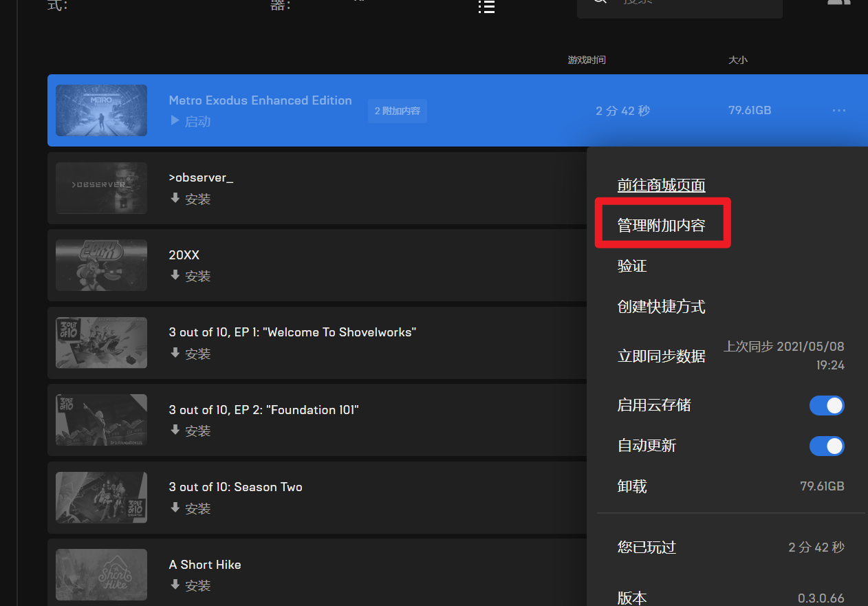868x606 pixels.
Task: Open the Foundation 101 cover thumbnail
Action: (101, 420)
